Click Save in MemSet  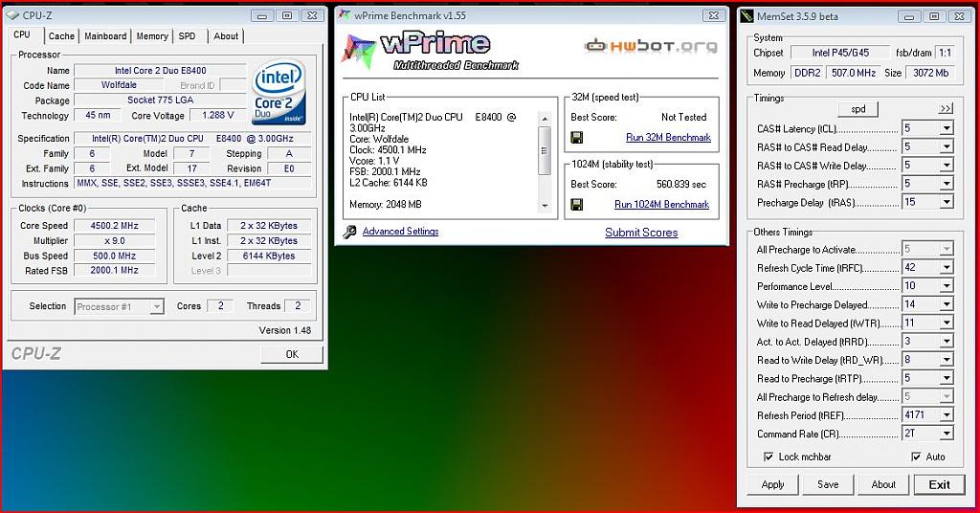(x=828, y=485)
